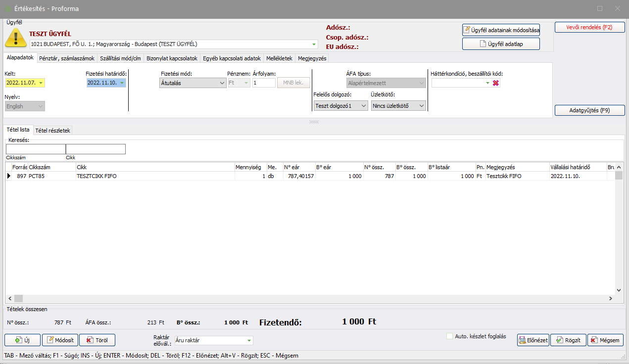629x364 pixels.
Task: Open the Tétel részletek tab
Action: click(x=52, y=131)
